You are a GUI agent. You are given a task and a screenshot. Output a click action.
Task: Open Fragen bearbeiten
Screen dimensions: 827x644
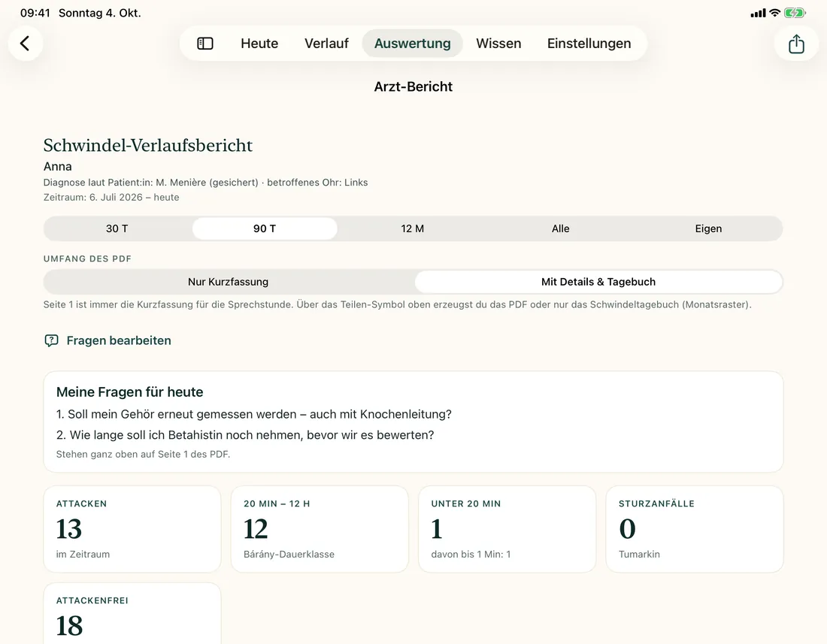[x=108, y=340]
